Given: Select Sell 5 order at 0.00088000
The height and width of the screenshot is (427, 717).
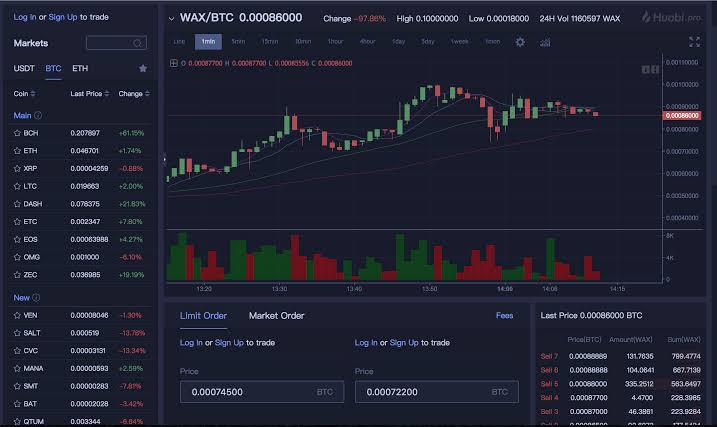Looking at the screenshot, I should point(620,384).
